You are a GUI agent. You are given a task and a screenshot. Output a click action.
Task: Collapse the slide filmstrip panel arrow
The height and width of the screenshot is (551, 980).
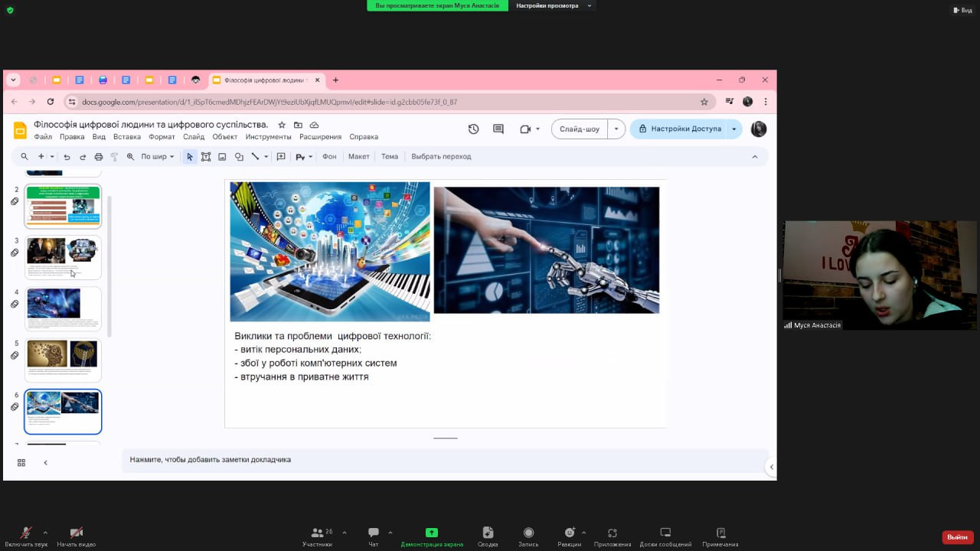[x=45, y=462]
